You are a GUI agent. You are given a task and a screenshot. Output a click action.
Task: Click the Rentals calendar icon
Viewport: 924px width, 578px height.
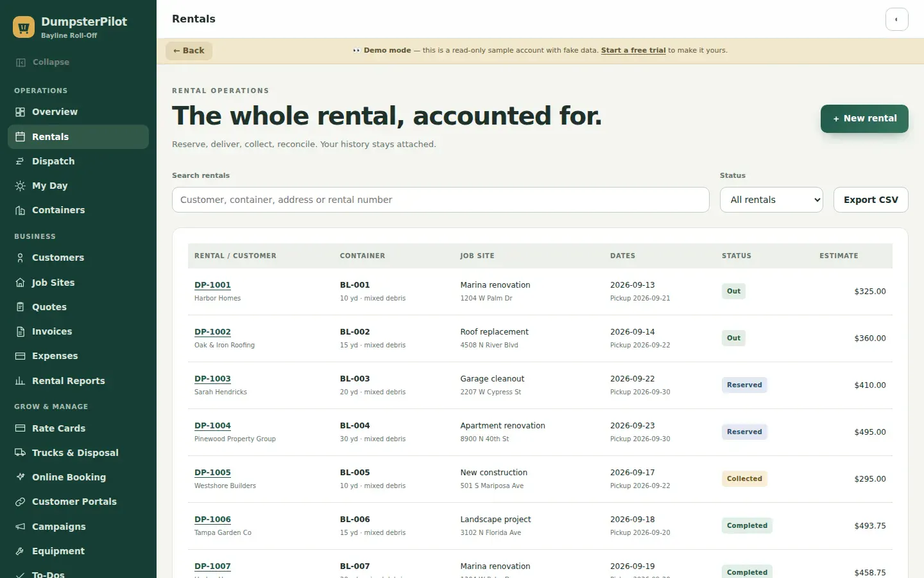21,137
